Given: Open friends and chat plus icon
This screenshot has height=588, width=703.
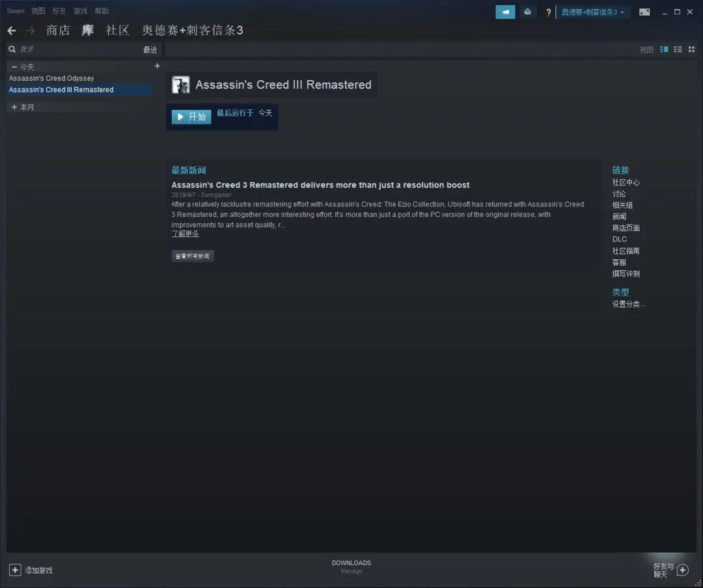Looking at the screenshot, I should click(x=683, y=570).
